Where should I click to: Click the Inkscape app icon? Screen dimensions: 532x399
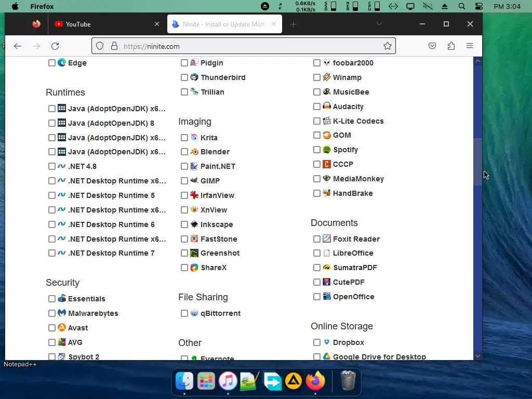pyautogui.click(x=194, y=224)
